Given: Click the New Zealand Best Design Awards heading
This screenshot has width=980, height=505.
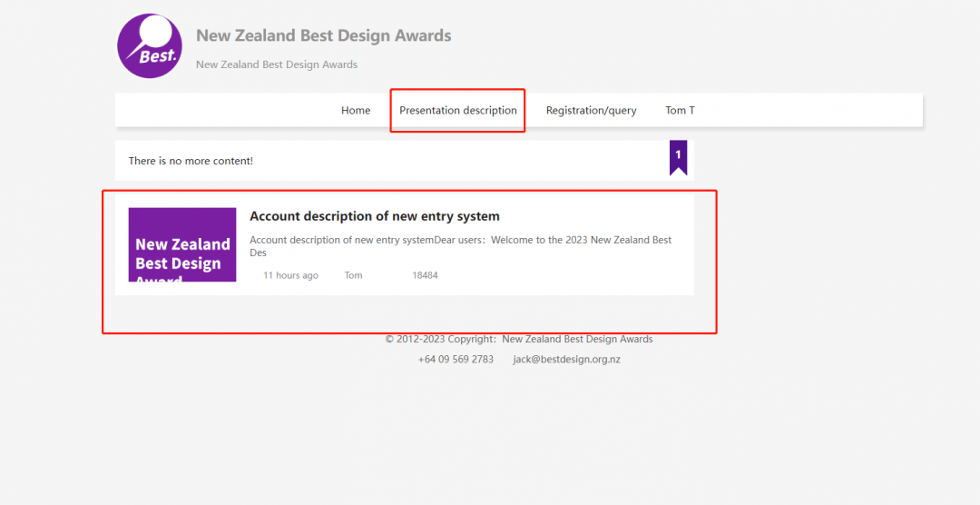Looking at the screenshot, I should 324,35.
